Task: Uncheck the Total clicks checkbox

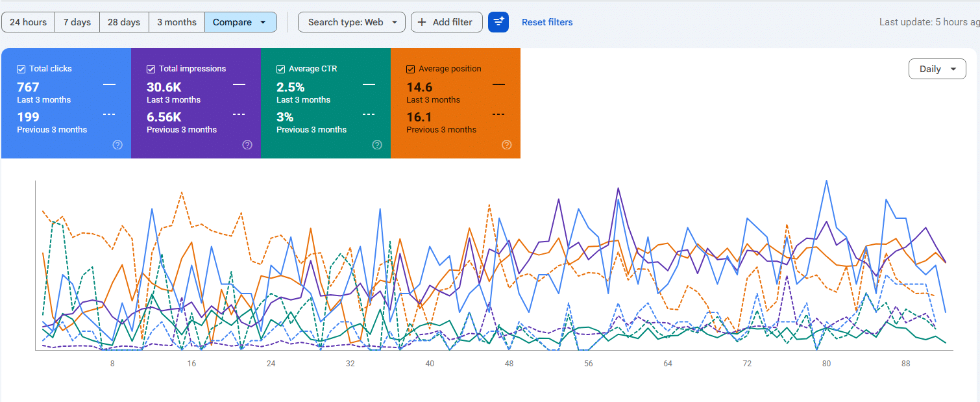Action: point(21,69)
